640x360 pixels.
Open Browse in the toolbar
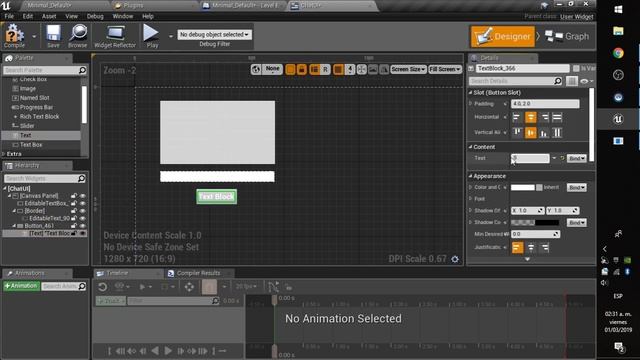(78, 36)
